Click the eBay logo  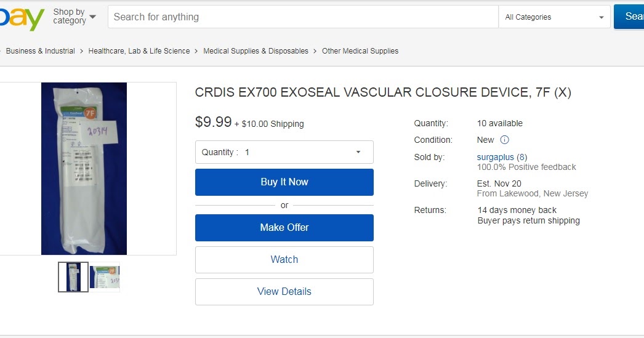(22, 17)
